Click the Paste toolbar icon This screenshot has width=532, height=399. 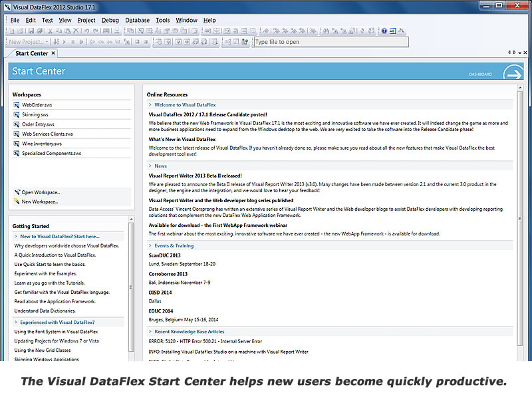pos(68,31)
